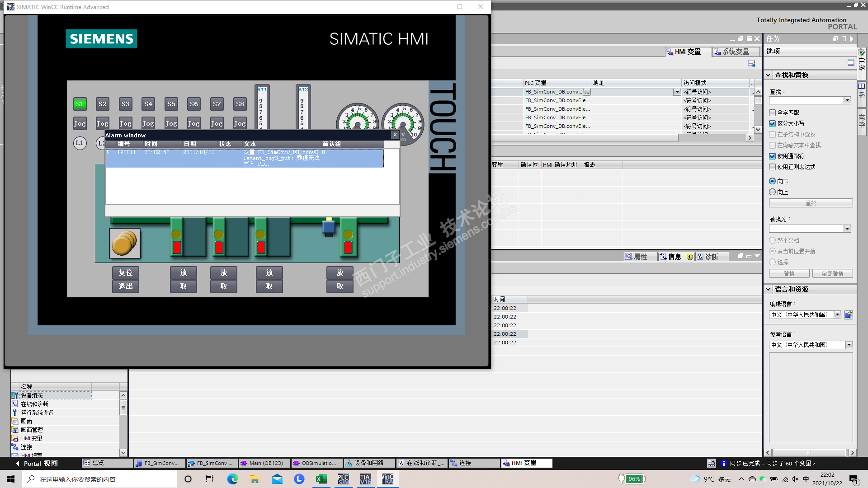Click the yellow coins icon on conveyor

pos(125,243)
